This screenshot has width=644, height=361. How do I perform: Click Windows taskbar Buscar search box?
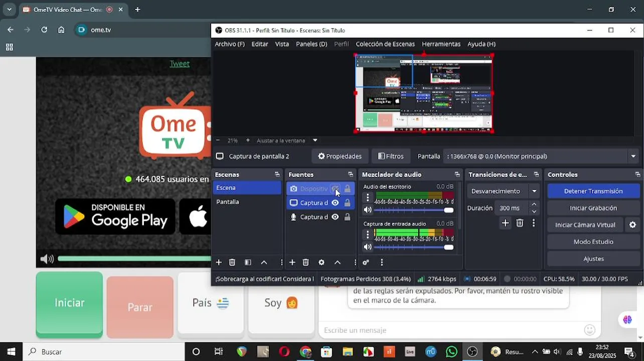(104, 352)
